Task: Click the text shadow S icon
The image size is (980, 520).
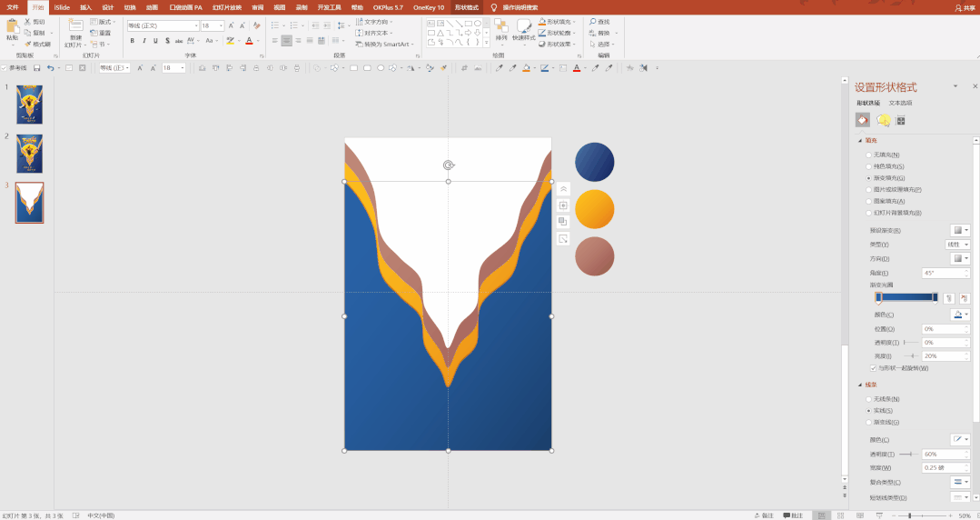Action: 167,41
